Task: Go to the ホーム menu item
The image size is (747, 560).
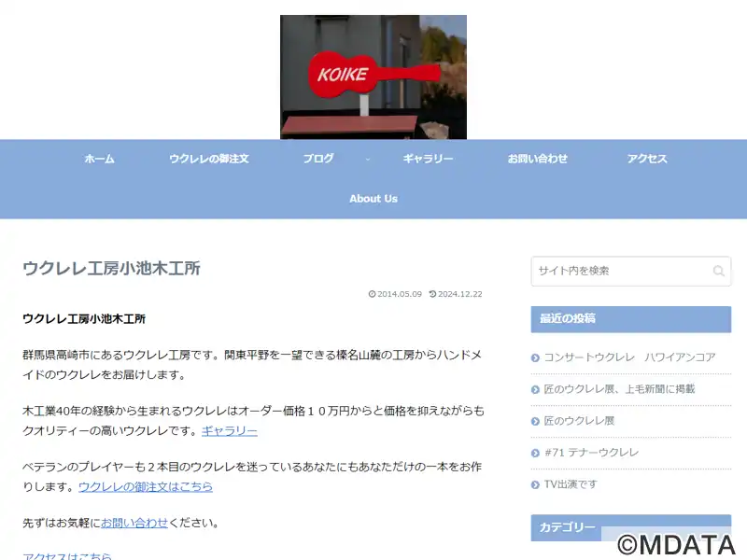Action: coord(99,159)
